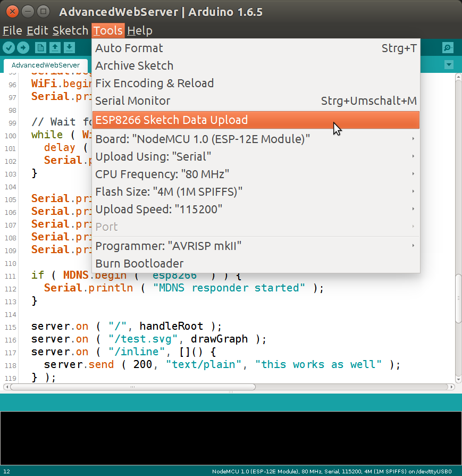This screenshot has width=462, height=476.
Task: Save the sketch with the Save icon
Action: [x=70, y=48]
